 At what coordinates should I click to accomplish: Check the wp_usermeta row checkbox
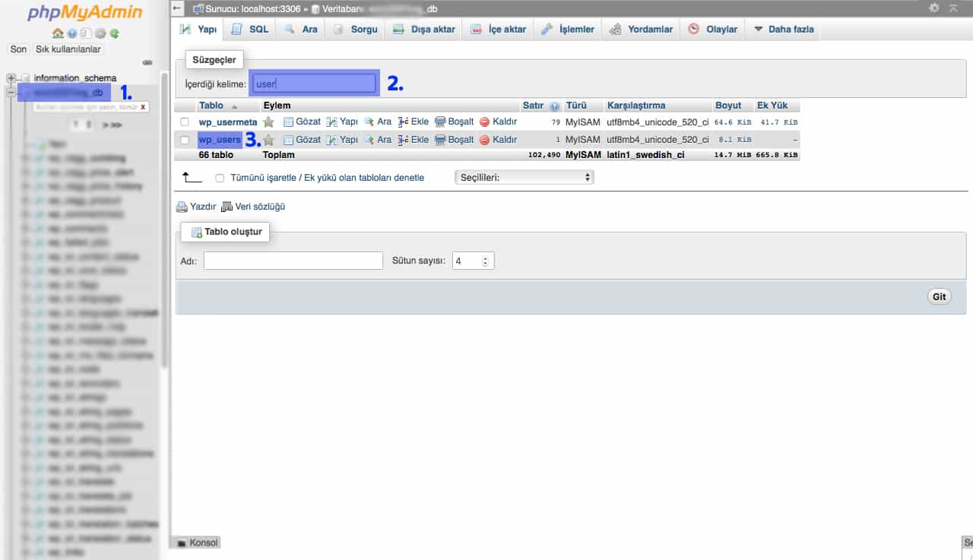183,122
